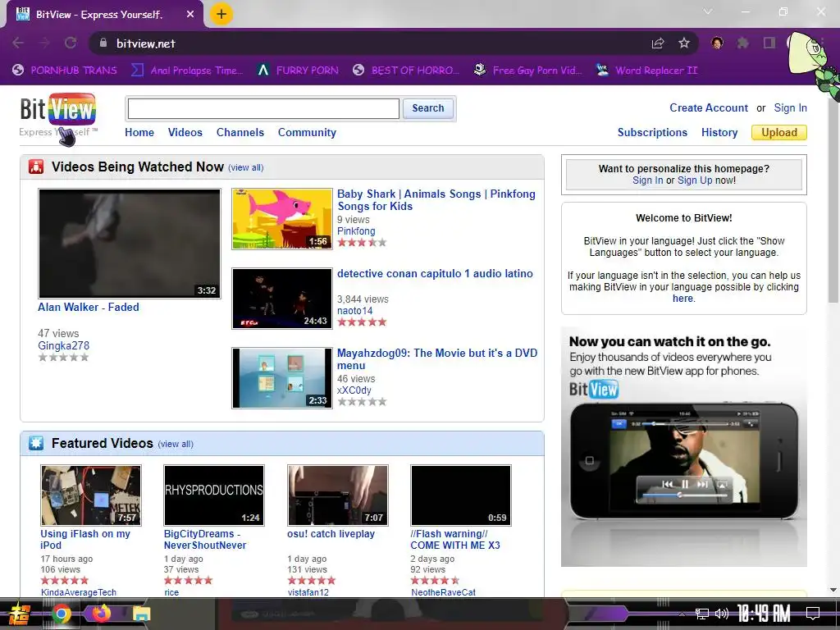840x630 pixels.
Task: Click Create Account link
Action: click(708, 107)
